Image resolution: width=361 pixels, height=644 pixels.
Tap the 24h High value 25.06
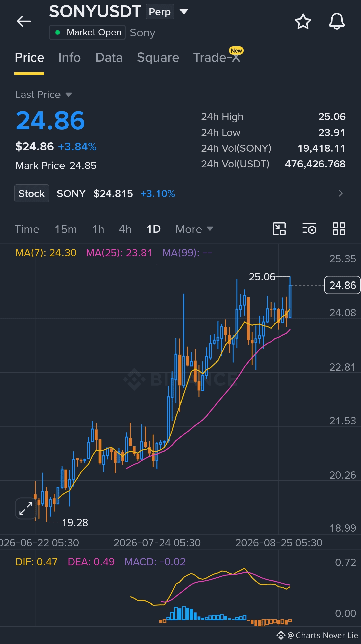pos(332,117)
